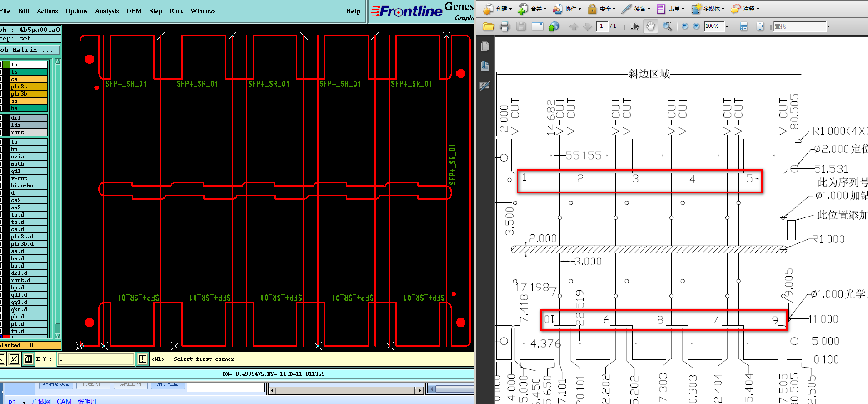
Task: Click the Job Matrix button
Action: click(x=30, y=50)
